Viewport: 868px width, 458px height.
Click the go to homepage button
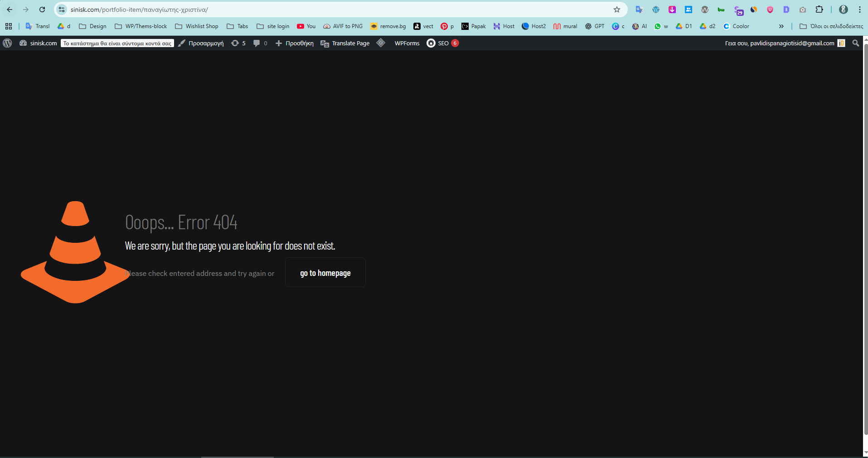[x=325, y=273]
